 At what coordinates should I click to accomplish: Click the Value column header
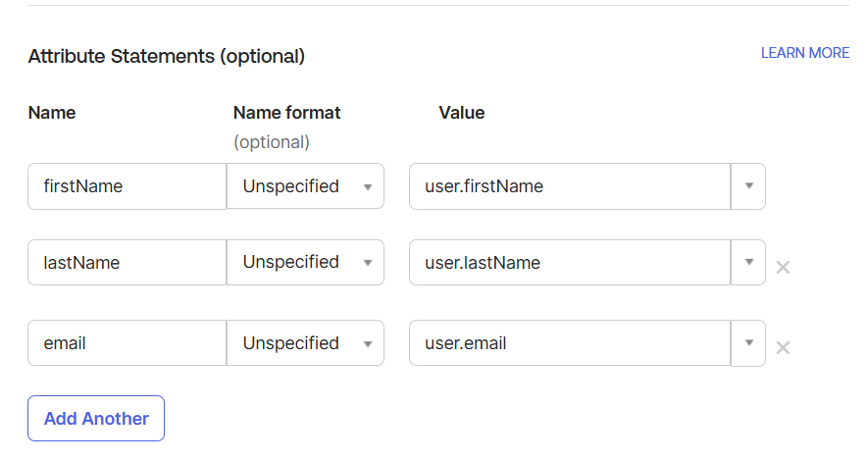(x=462, y=113)
